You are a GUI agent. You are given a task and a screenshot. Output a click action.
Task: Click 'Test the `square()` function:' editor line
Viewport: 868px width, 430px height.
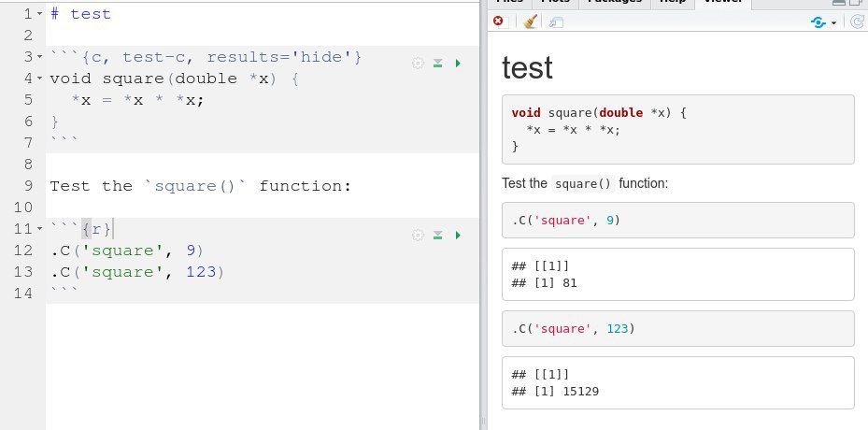[x=201, y=186]
